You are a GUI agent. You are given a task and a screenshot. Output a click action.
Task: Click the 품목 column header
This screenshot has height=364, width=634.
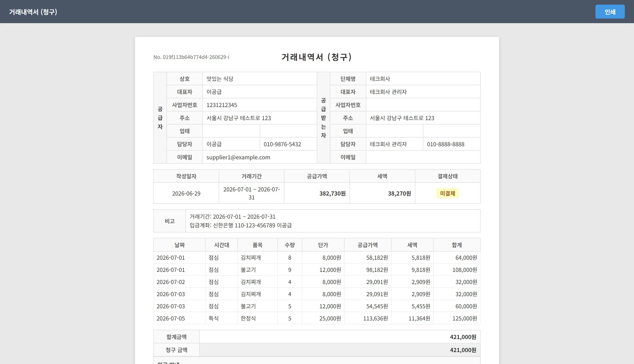click(257, 245)
